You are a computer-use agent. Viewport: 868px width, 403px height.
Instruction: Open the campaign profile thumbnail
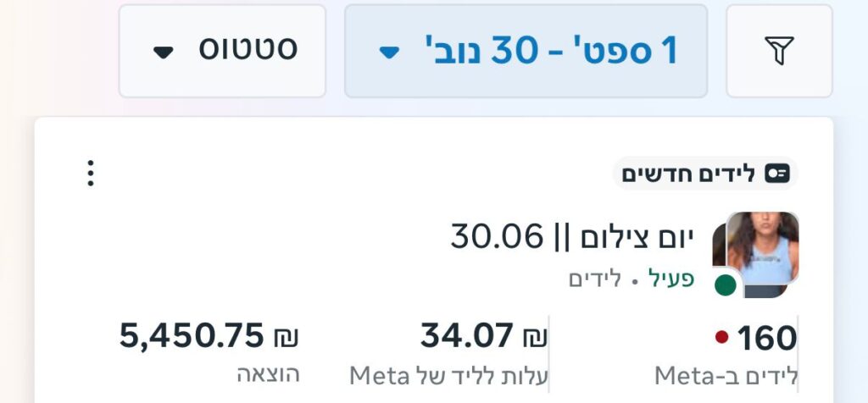coord(755,254)
